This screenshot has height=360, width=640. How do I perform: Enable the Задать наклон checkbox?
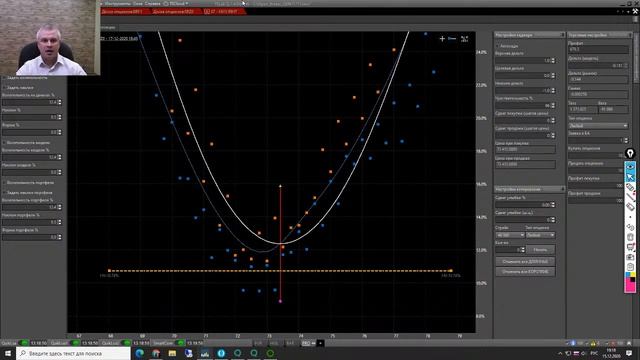(4, 87)
